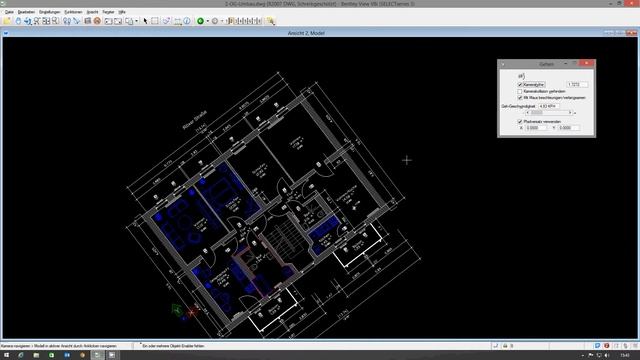
Task: Select the element selection arrow tool
Action: click(x=145, y=21)
